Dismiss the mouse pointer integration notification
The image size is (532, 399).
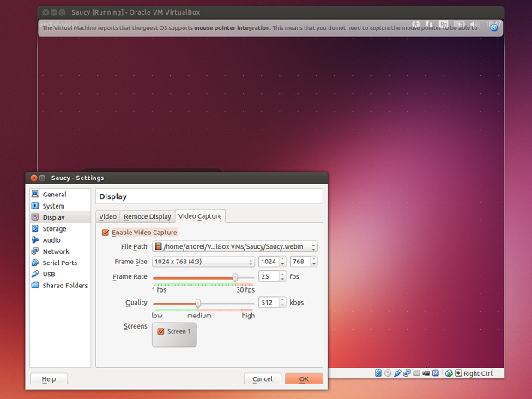(x=494, y=27)
